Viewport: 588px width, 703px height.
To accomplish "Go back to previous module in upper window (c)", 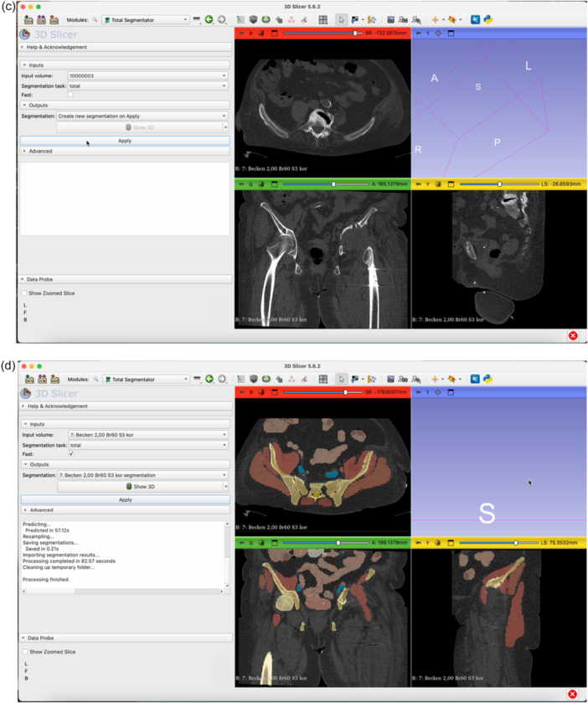I will (209, 19).
